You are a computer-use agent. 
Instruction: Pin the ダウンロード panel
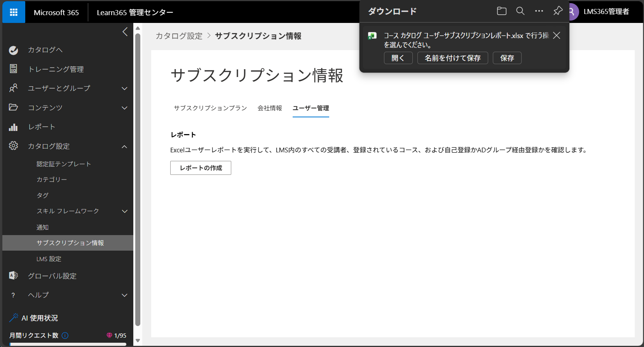coord(558,11)
